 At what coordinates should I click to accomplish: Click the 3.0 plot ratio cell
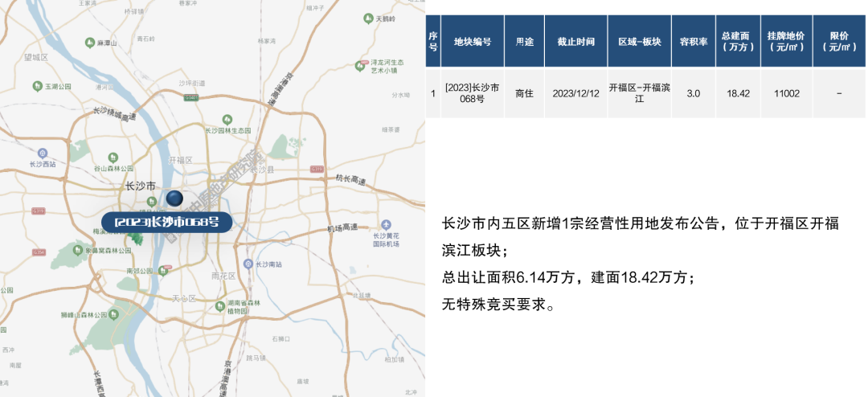coord(694,93)
